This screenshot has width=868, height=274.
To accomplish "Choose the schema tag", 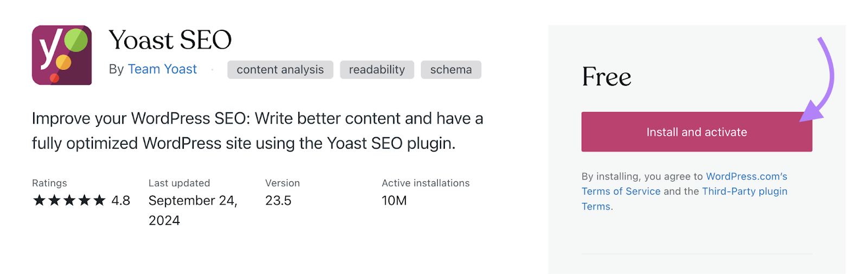I will coord(451,70).
